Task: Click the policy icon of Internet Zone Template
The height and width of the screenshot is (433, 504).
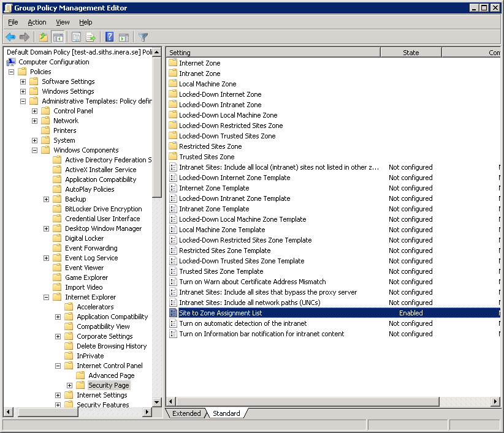Action: [x=174, y=188]
